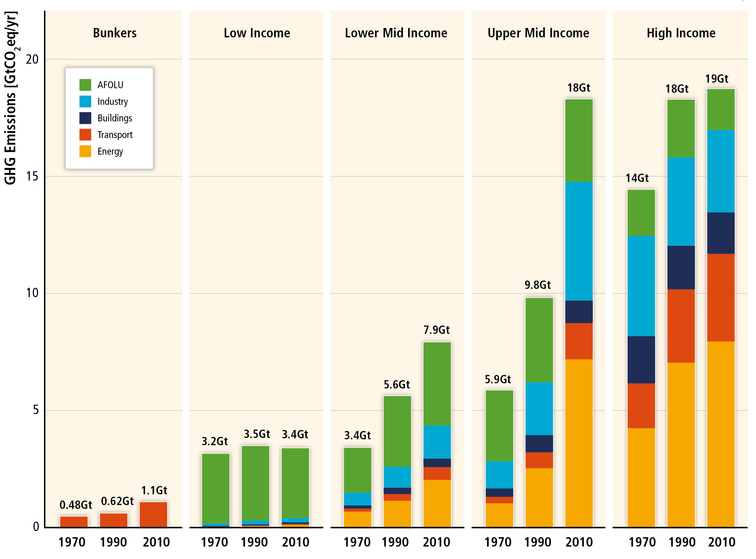Click the orange Energy legend swatch
756x559 pixels.
click(85, 151)
